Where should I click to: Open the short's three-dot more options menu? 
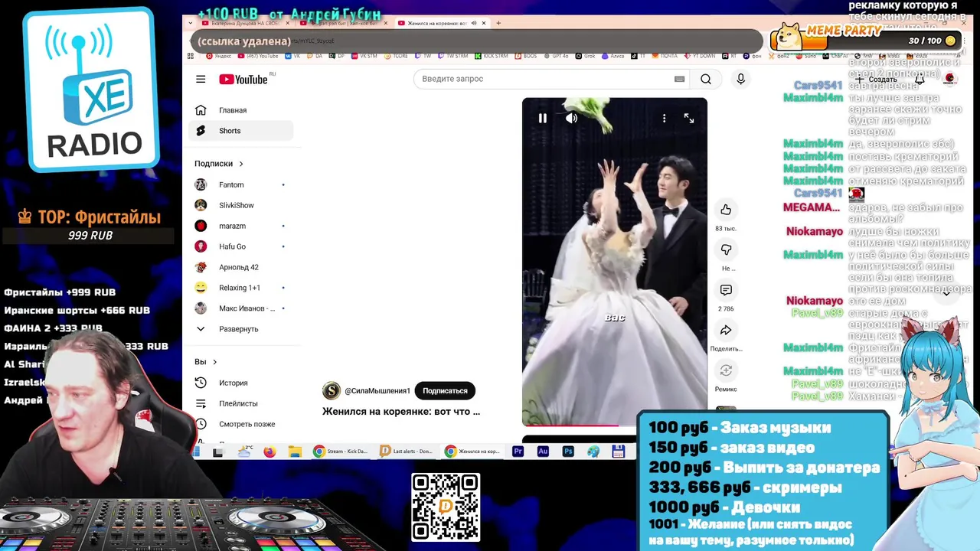[x=664, y=118]
